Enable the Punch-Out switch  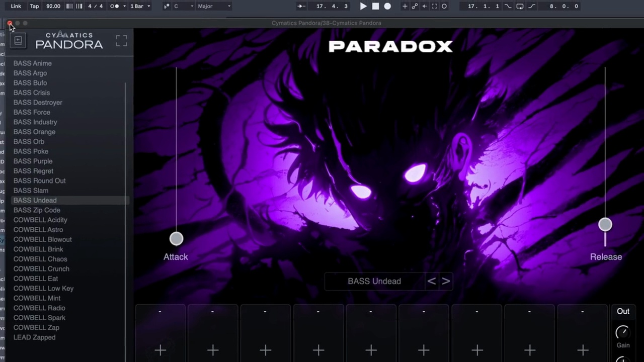[532, 6]
